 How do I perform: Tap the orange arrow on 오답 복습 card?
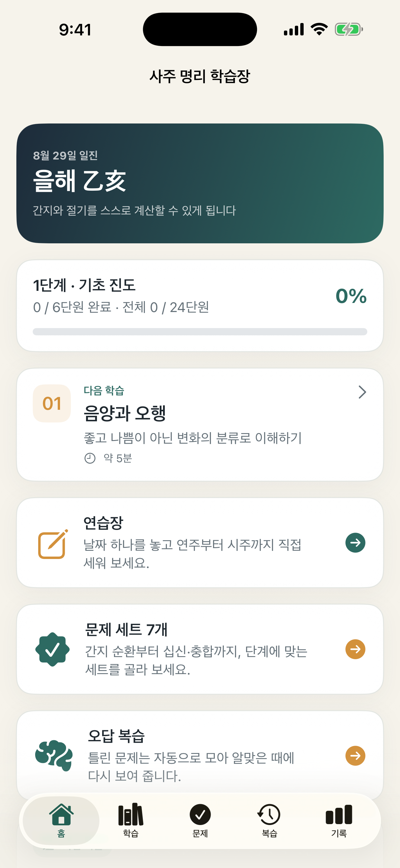pos(355,755)
